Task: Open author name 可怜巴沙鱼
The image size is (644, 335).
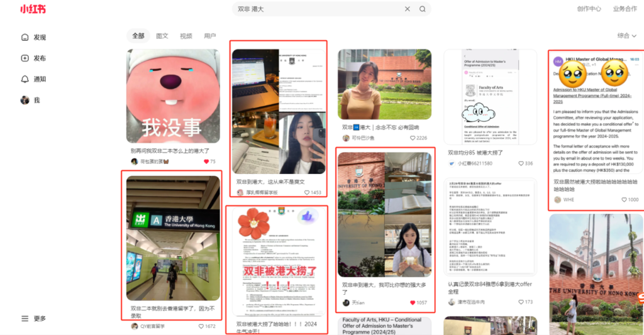Action: click(363, 138)
